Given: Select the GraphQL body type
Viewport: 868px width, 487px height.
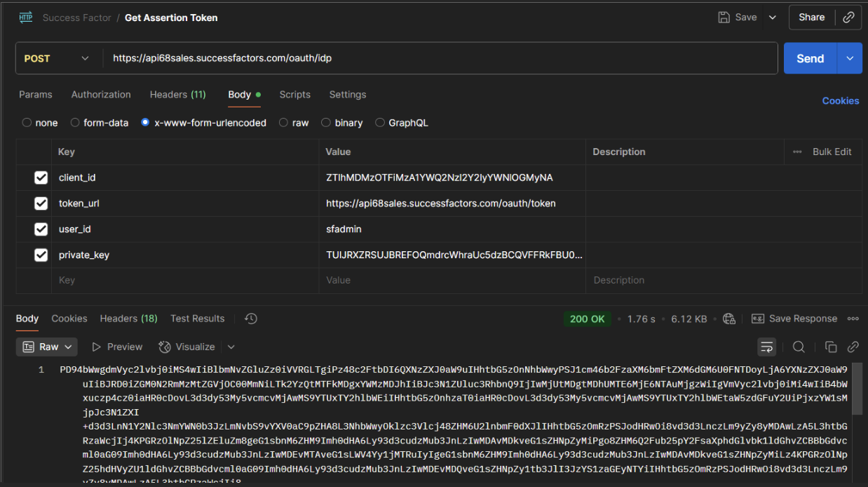Looking at the screenshot, I should coord(380,123).
